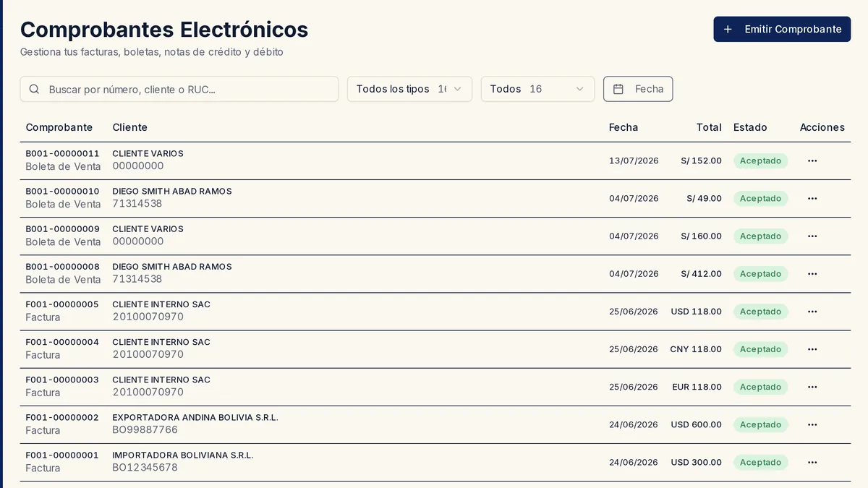
Task: Open actions menu for B001-00000011
Action: click(812, 160)
